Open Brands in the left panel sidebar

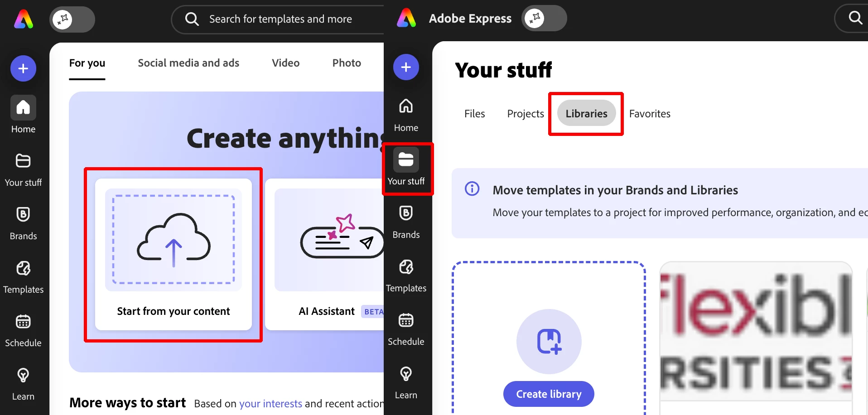pos(23,222)
